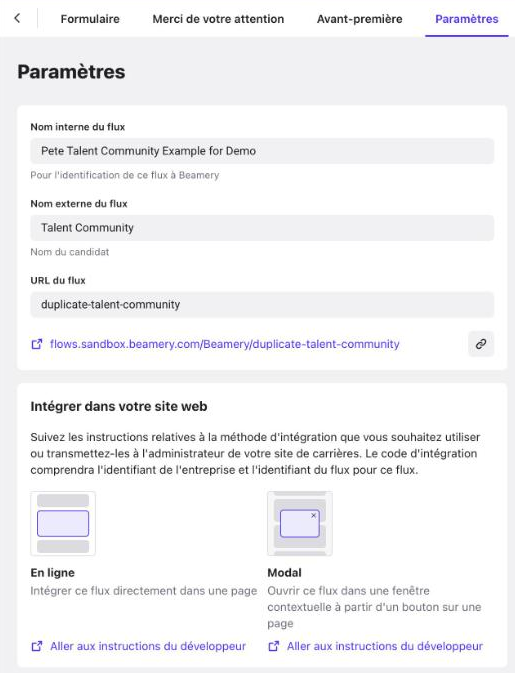515x673 pixels.
Task: Click the small x inside Modal illustration
Action: [314, 515]
